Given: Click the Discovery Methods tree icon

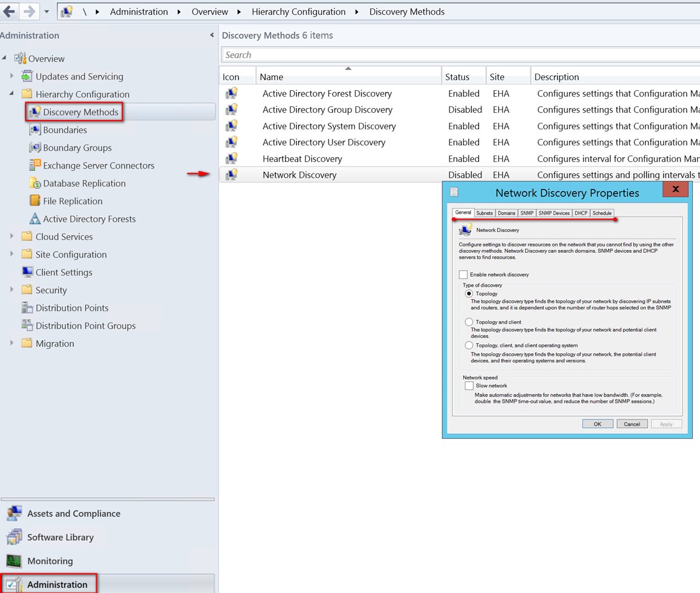Looking at the screenshot, I should point(35,112).
